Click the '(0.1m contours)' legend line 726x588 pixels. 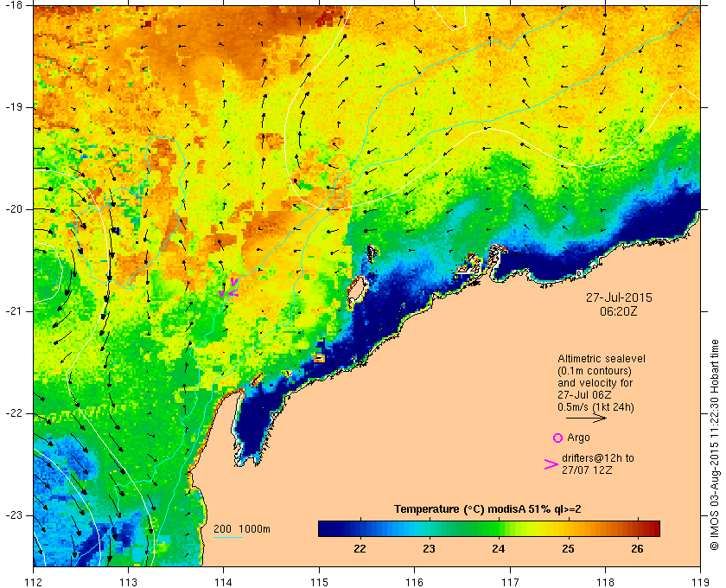(x=595, y=371)
